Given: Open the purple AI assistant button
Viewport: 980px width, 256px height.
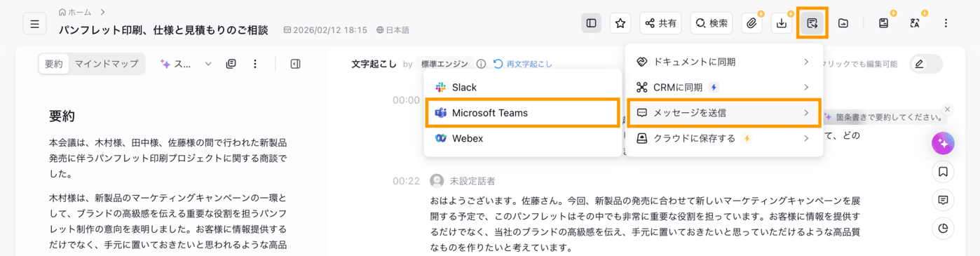Looking at the screenshot, I should point(943,143).
